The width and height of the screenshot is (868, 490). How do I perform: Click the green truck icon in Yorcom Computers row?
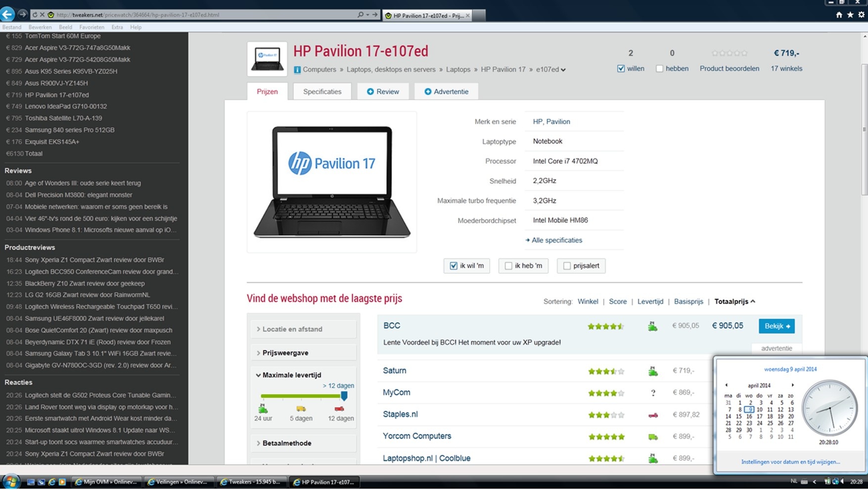(653, 437)
